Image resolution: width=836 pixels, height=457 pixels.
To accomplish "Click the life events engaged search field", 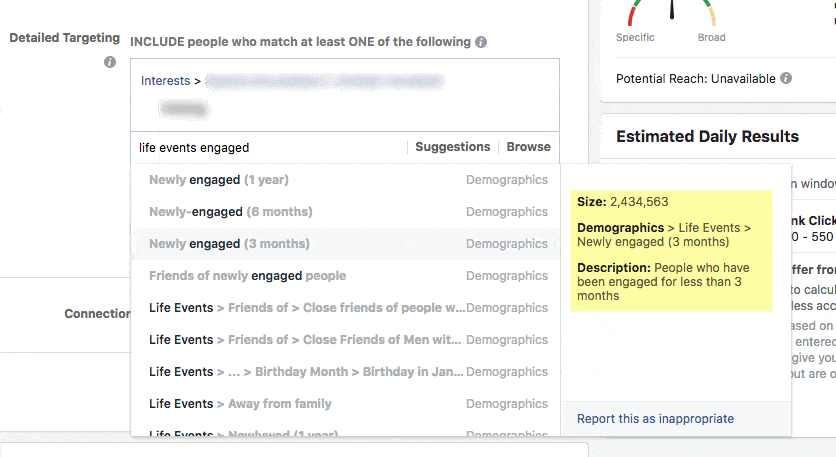I will click(270, 148).
